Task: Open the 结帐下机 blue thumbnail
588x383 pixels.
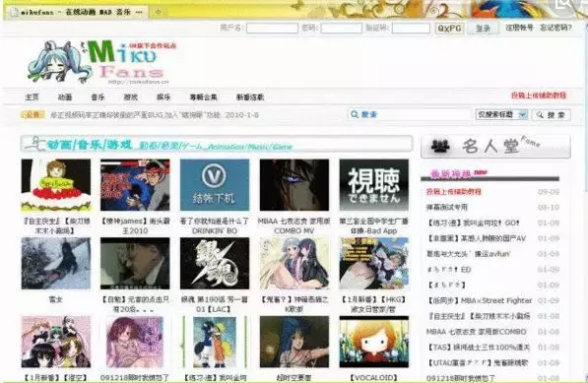Action: pos(215,185)
